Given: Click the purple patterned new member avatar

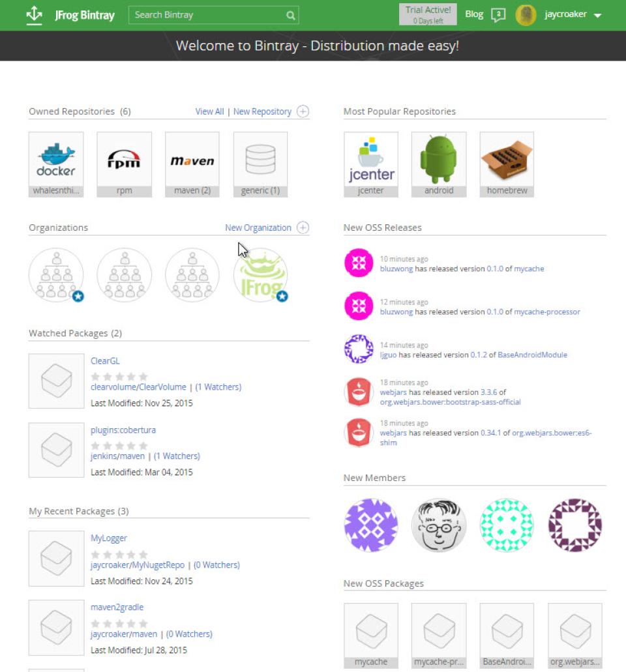Looking at the screenshot, I should (x=371, y=525).
